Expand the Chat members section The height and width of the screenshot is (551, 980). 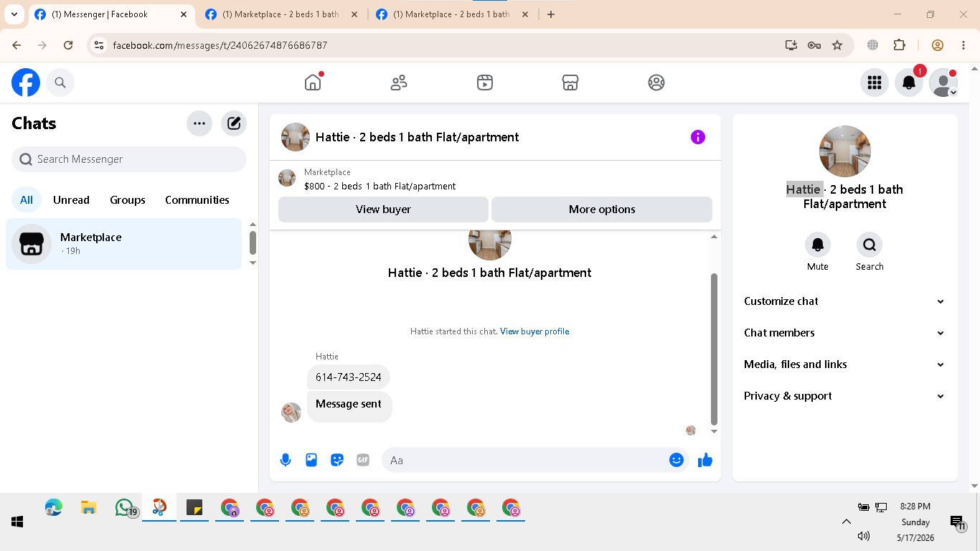click(844, 333)
